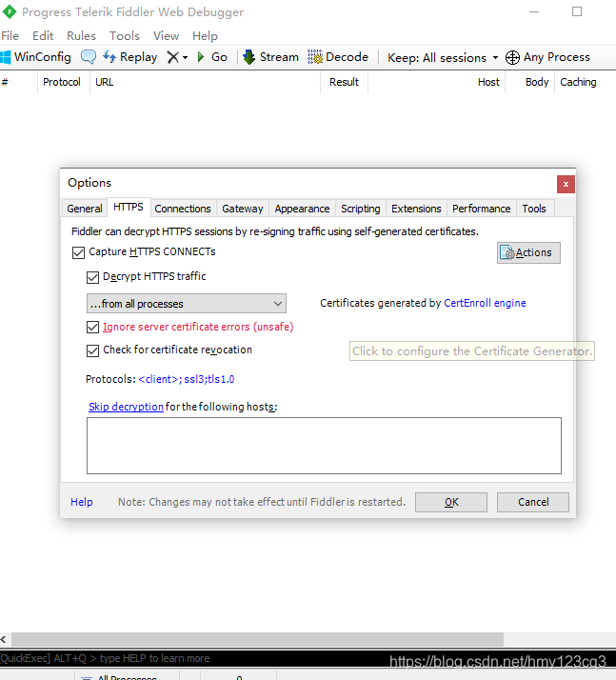Open the Gateway tab
616x680 pixels.
243,209
